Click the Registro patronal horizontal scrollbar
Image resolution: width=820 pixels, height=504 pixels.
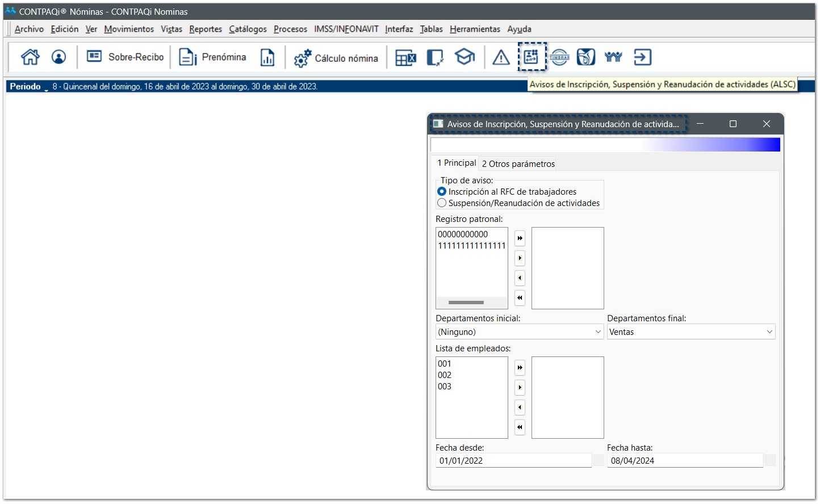click(466, 303)
